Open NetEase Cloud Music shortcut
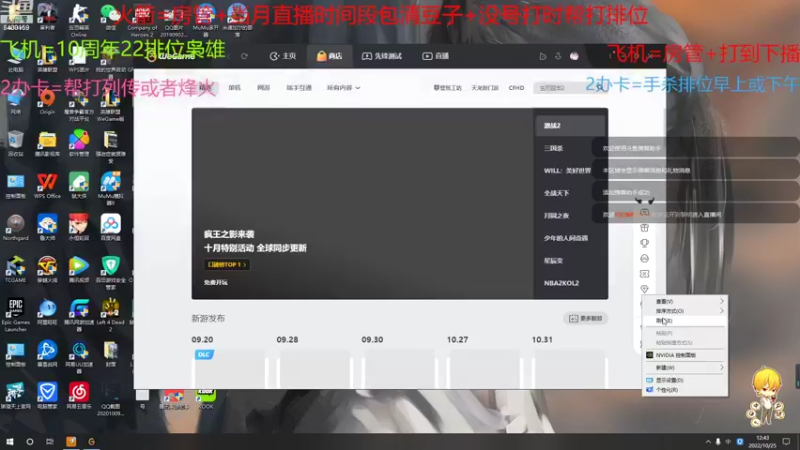This screenshot has width=800, height=450. coord(79,396)
